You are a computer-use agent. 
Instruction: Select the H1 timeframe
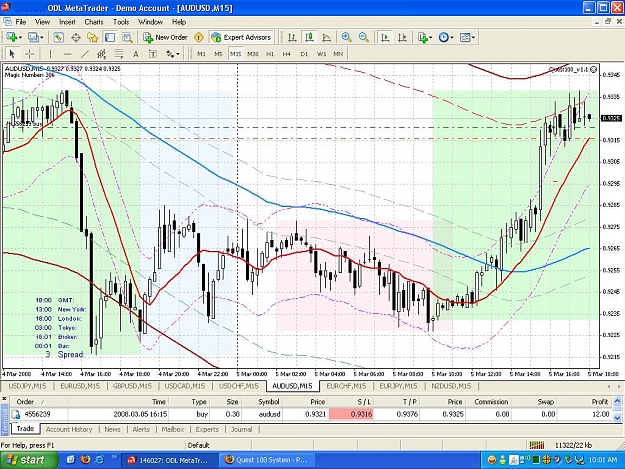click(x=270, y=54)
